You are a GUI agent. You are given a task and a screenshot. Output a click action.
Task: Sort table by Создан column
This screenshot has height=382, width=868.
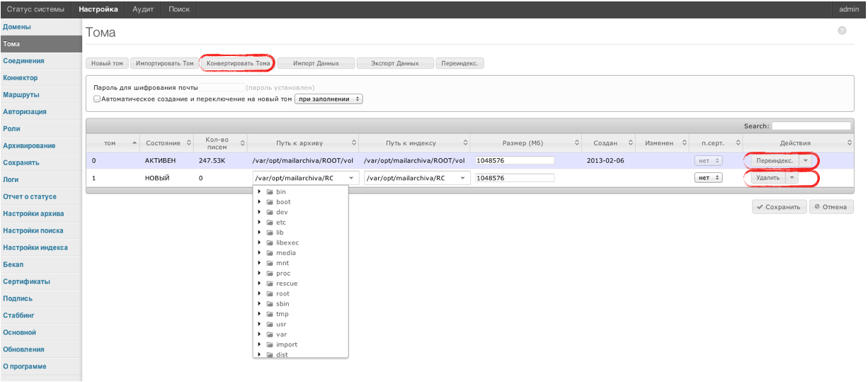pyautogui.click(x=610, y=142)
